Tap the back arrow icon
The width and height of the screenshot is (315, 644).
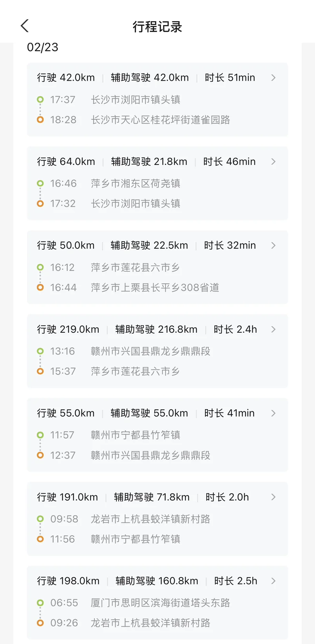pyautogui.click(x=25, y=26)
